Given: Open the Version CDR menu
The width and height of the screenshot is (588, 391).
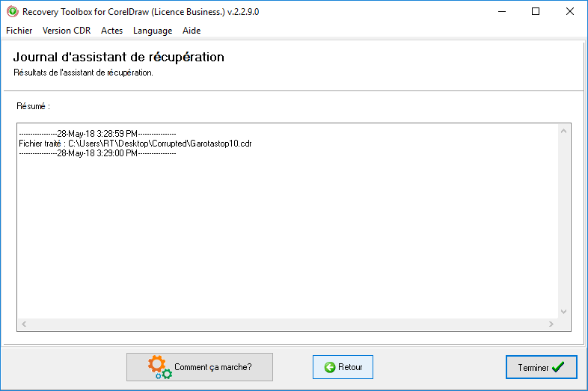Looking at the screenshot, I should pyautogui.click(x=67, y=31).
